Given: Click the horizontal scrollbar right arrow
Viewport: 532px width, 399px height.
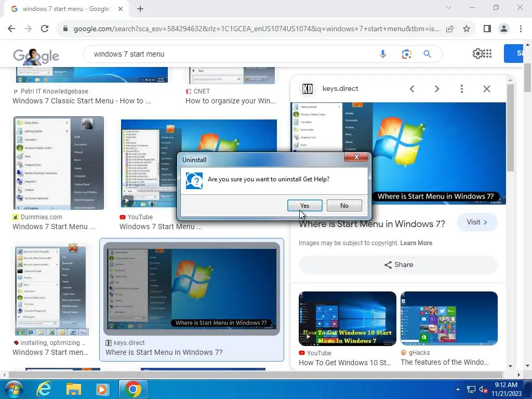Looking at the screenshot, I should point(519,375).
